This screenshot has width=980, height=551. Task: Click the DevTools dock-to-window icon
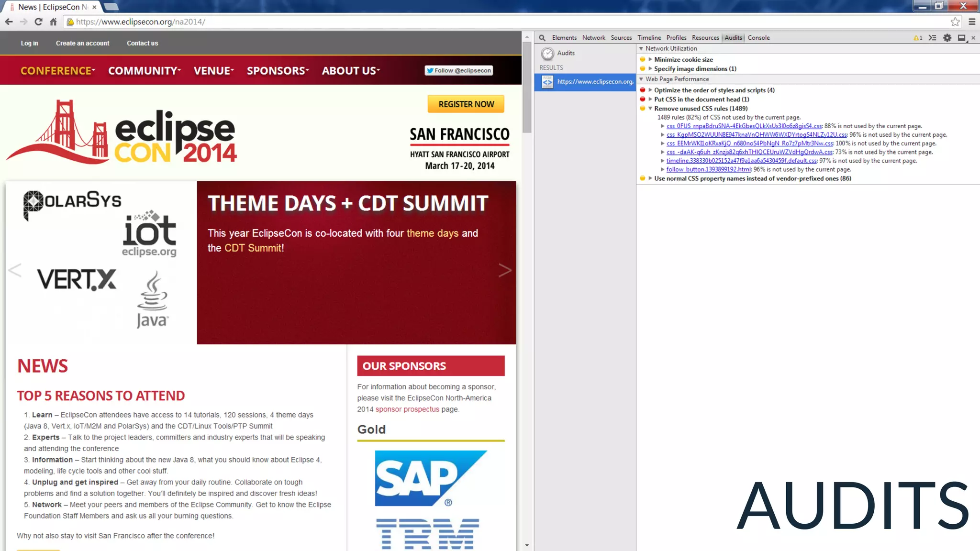[961, 38]
